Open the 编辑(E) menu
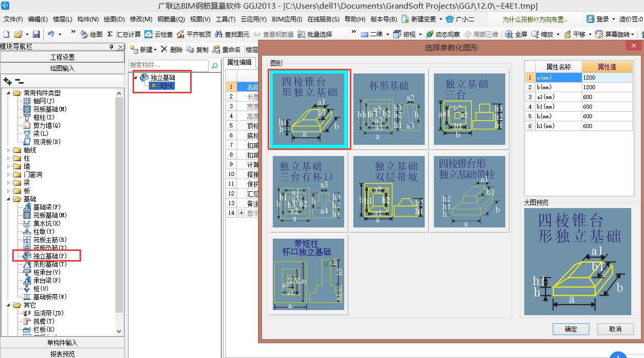 (38, 19)
